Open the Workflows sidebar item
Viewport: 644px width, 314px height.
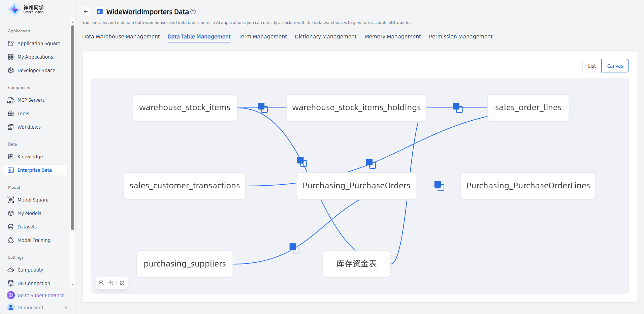(29, 127)
